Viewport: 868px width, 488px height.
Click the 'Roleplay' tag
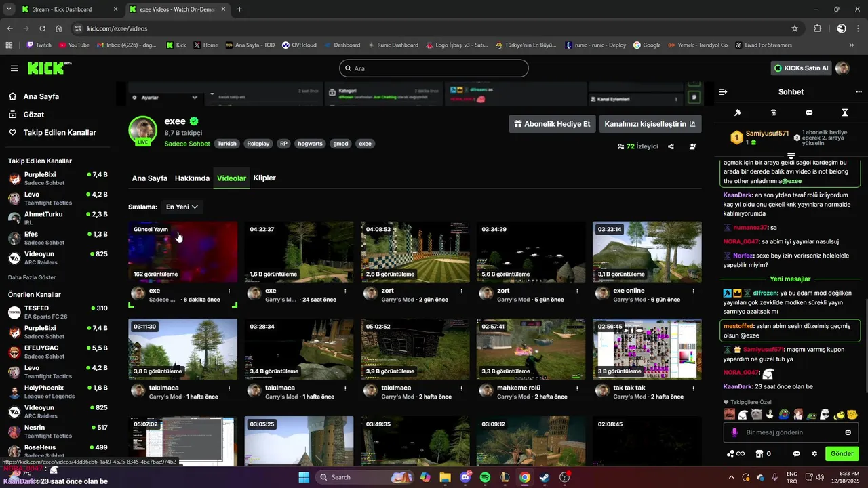point(258,144)
